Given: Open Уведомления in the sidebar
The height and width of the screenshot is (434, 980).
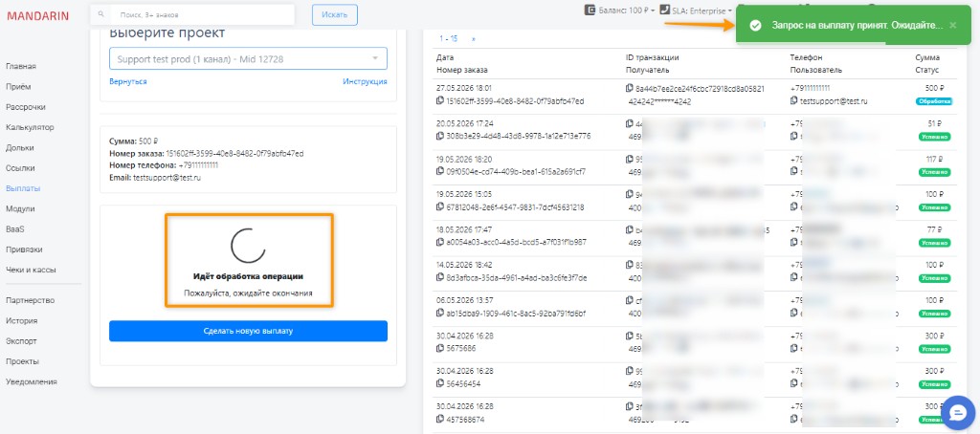Looking at the screenshot, I should [32, 381].
